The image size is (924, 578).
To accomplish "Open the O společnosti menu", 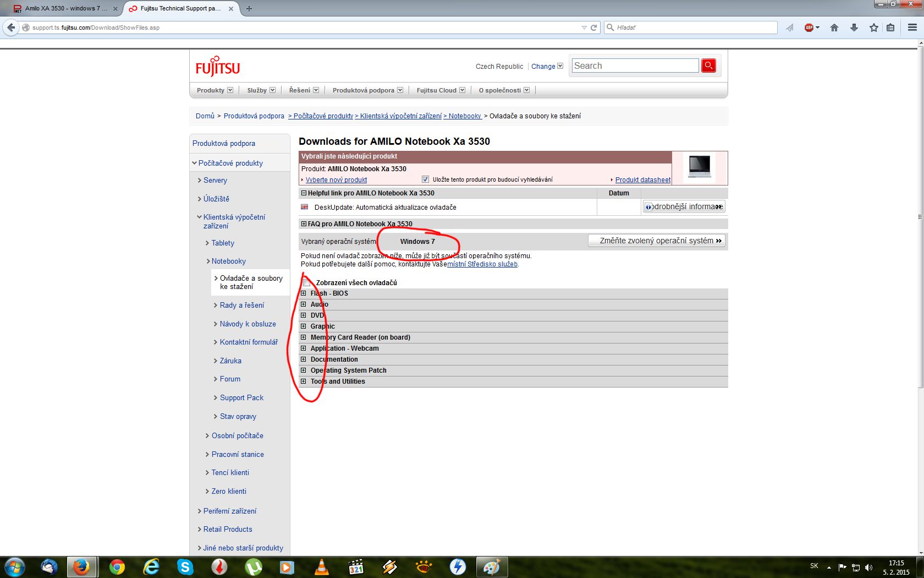I will (x=504, y=90).
